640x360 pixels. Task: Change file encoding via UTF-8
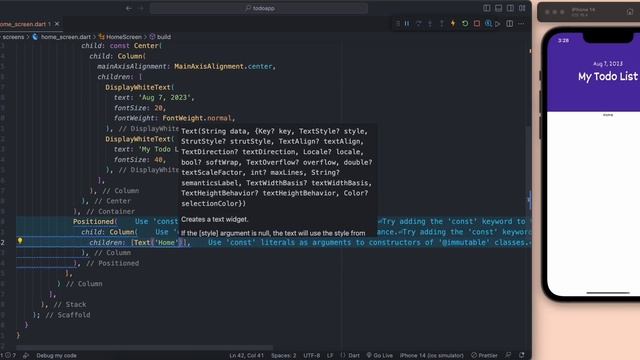tap(312, 356)
